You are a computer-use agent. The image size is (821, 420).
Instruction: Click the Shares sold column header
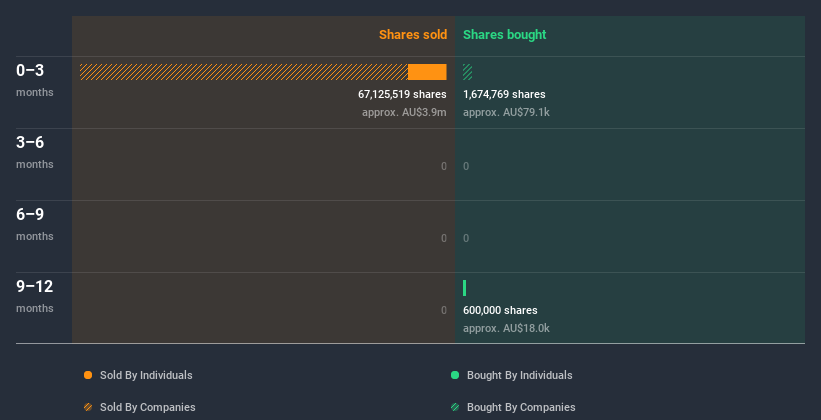[x=413, y=35]
